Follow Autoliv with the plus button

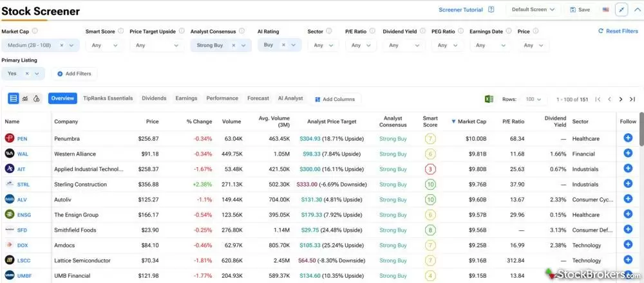[627, 199]
